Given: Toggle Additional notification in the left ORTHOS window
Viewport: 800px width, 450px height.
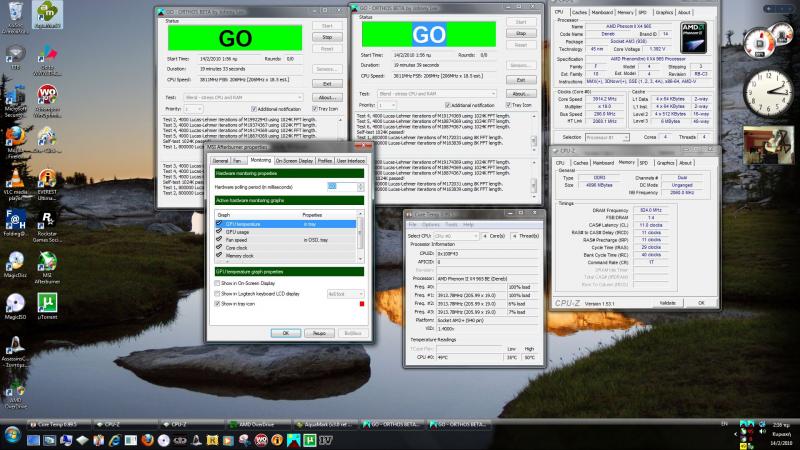Looking at the screenshot, I should click(254, 109).
